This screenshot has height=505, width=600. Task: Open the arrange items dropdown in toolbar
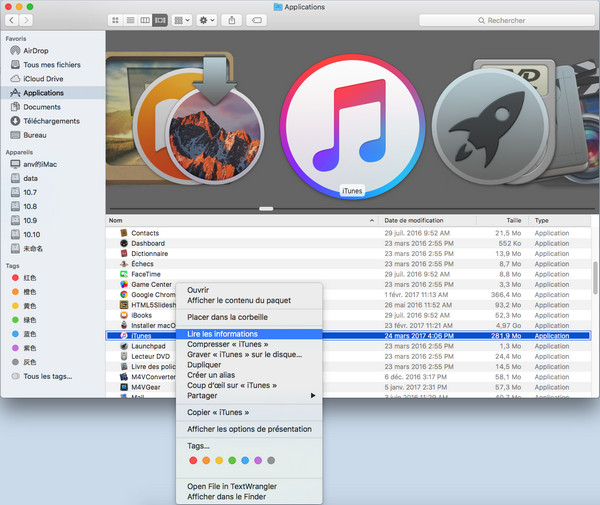coord(181,20)
